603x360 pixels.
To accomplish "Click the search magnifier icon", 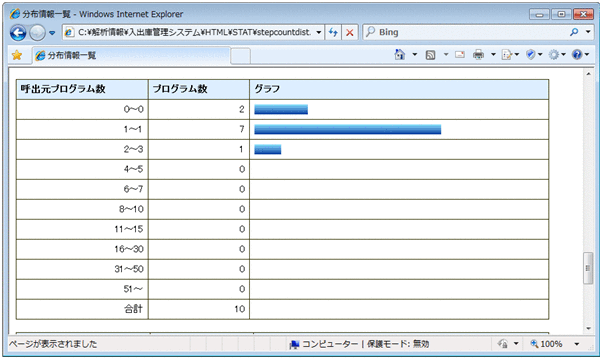I will (x=574, y=32).
